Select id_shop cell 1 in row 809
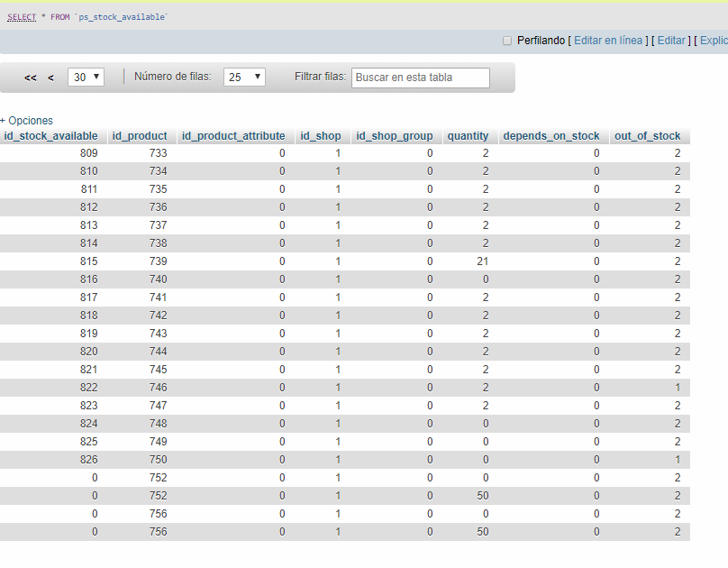The image size is (728, 568). 338,153
